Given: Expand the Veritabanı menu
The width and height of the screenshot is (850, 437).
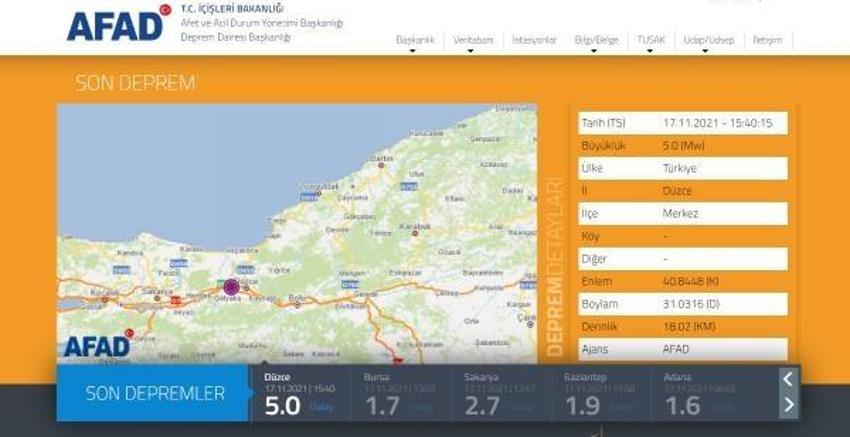Looking at the screenshot, I should pos(473,41).
